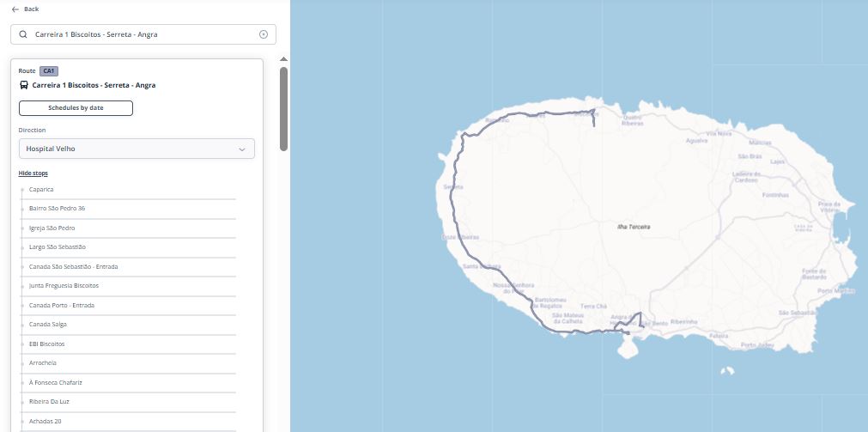Click the search magnifier icon
Image resolution: width=868 pixels, height=432 pixels.
(23, 34)
